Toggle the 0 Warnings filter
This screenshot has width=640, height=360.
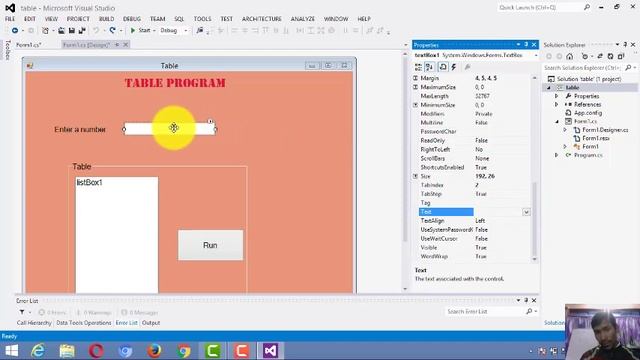pos(94,313)
